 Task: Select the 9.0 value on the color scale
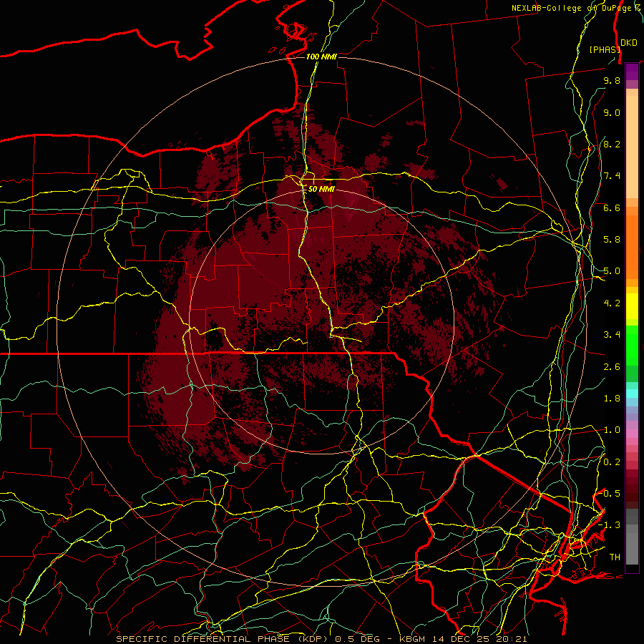tap(612, 112)
